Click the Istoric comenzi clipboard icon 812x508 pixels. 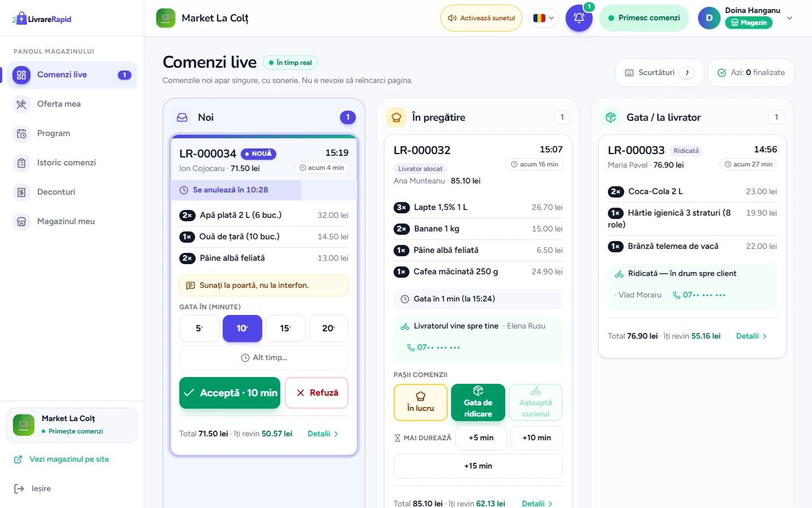(x=21, y=163)
